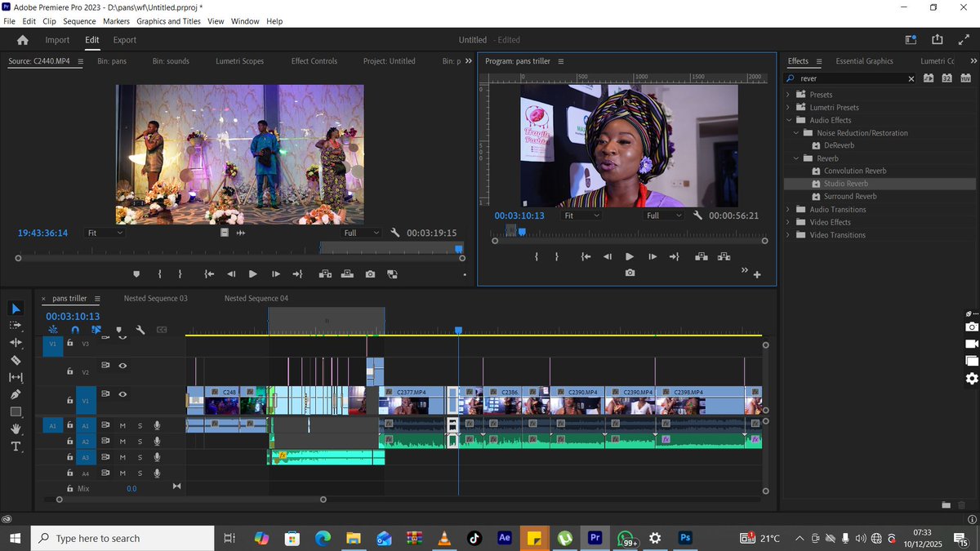The image size is (980, 551).
Task: Select the Hand tool
Action: coord(16,428)
